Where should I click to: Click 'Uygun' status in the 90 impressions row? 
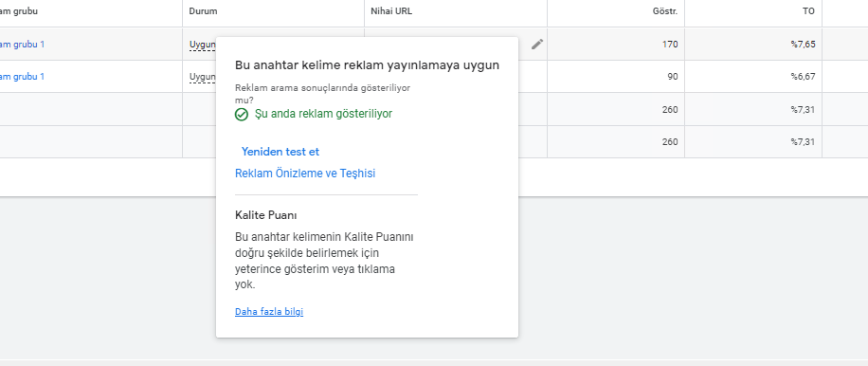202,77
